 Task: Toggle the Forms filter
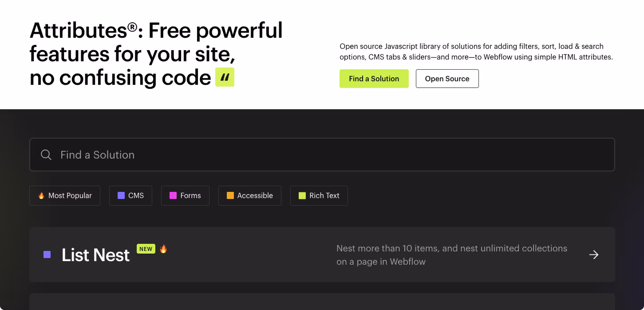pyautogui.click(x=185, y=195)
